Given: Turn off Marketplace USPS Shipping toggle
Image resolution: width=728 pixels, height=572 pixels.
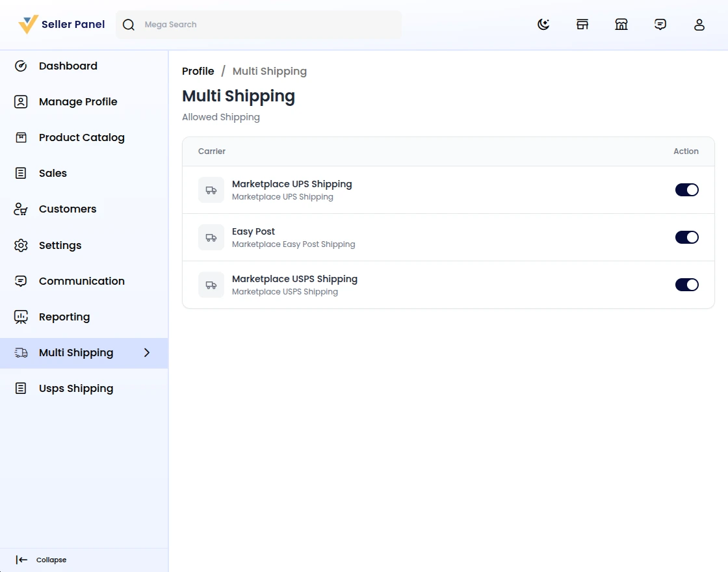Looking at the screenshot, I should point(686,285).
